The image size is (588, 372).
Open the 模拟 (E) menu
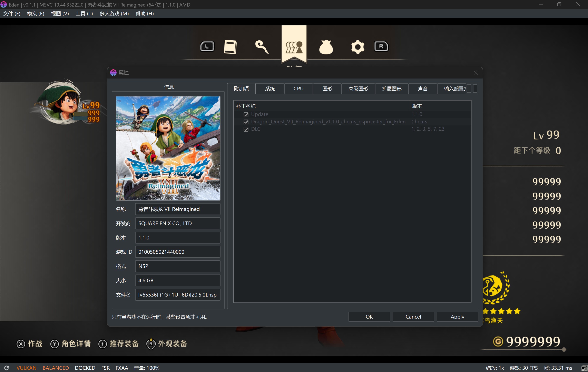coord(35,14)
